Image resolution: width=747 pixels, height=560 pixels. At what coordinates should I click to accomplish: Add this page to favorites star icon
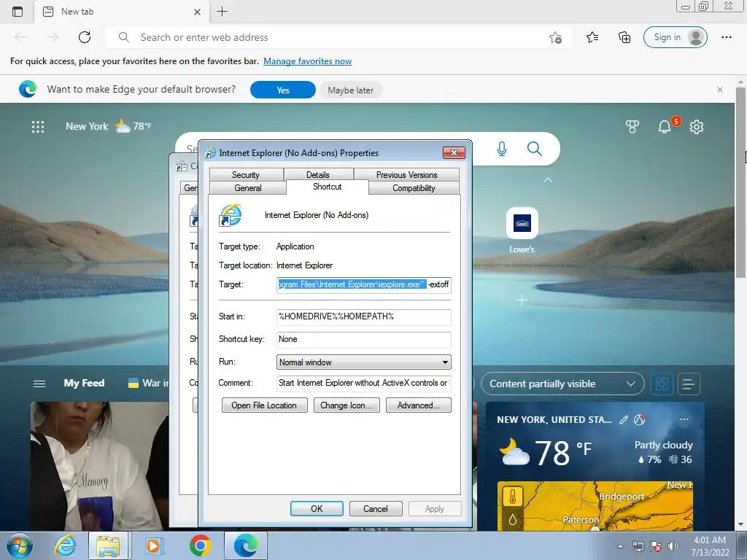[x=555, y=37]
